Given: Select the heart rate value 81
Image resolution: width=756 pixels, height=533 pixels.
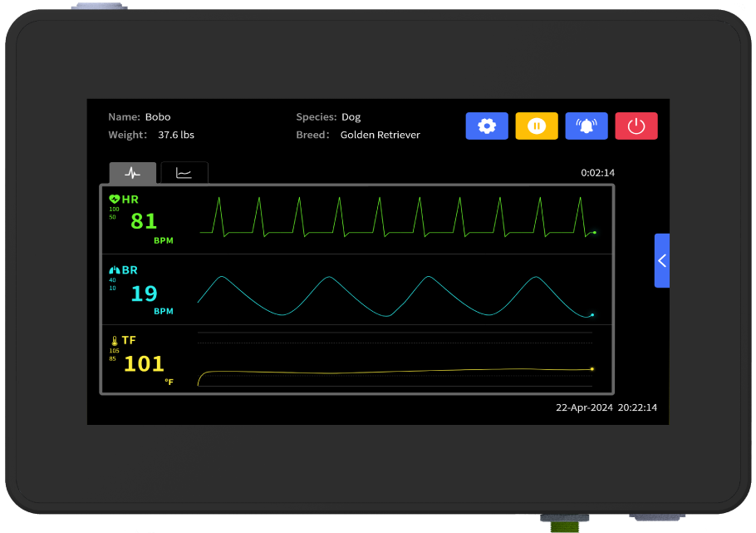Looking at the screenshot, I should (144, 221).
